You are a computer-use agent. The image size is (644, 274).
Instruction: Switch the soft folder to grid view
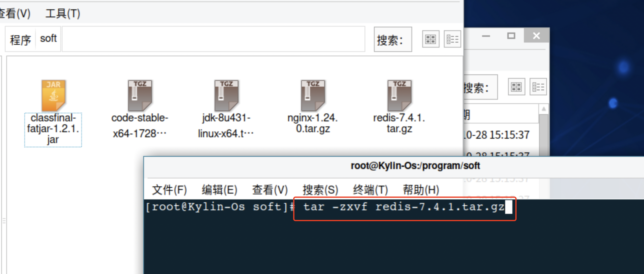coord(431,39)
